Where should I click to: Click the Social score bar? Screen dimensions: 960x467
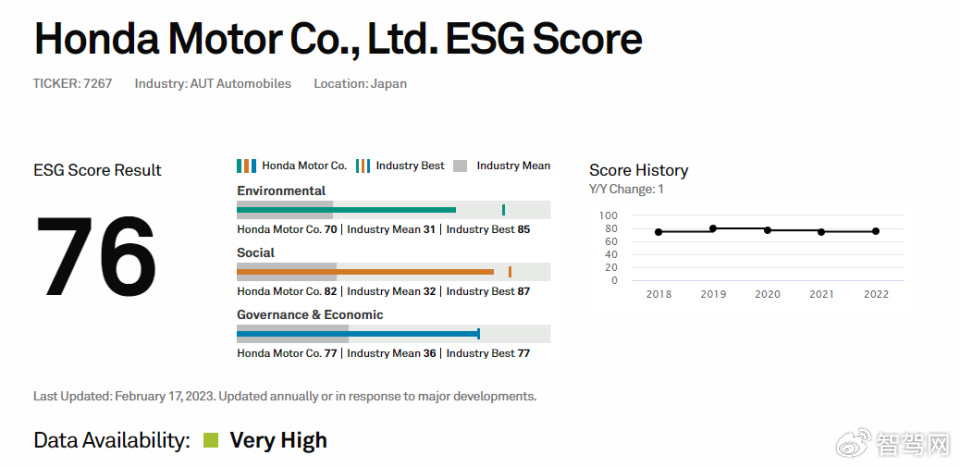[x=393, y=272]
